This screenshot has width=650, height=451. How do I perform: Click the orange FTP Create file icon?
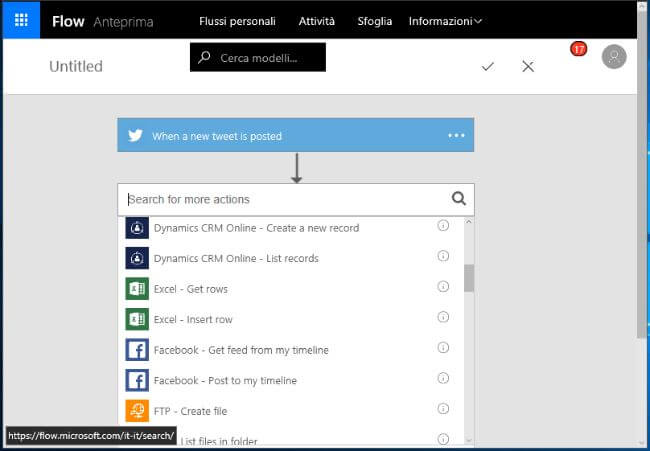[x=137, y=410]
